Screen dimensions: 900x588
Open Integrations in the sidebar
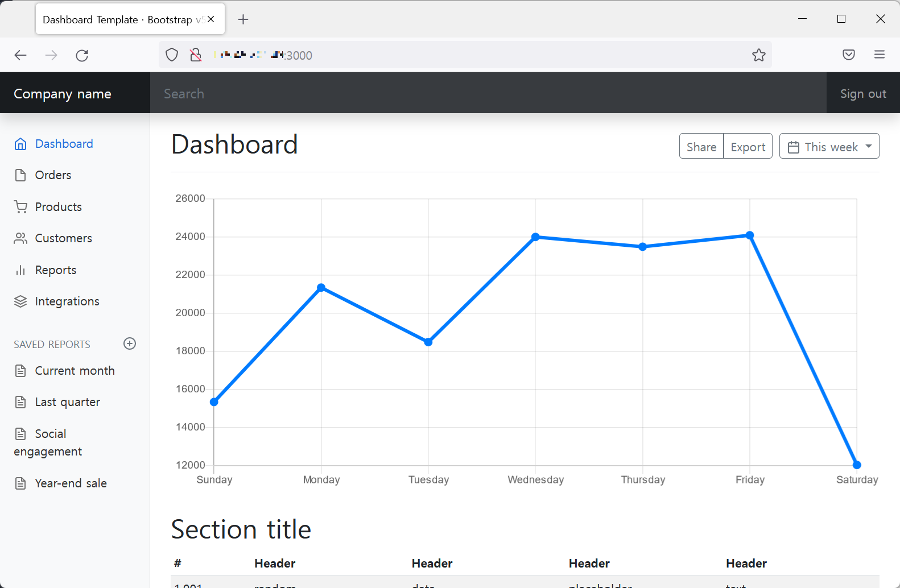67,301
